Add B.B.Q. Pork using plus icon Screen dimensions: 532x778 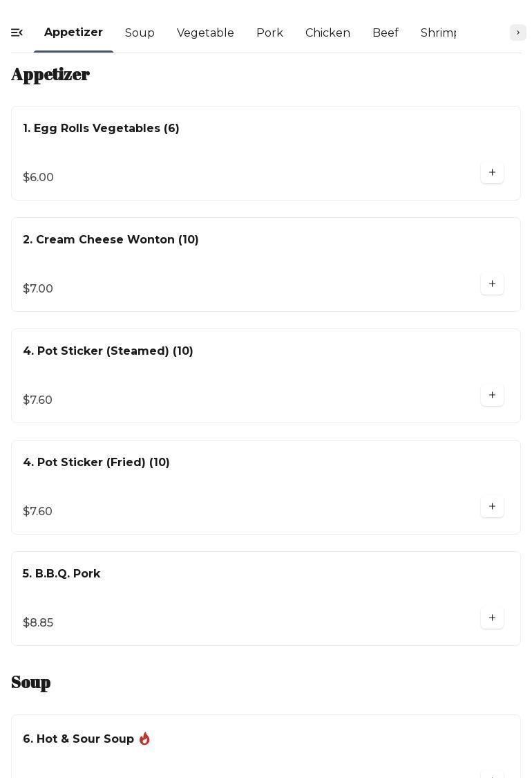point(492,618)
